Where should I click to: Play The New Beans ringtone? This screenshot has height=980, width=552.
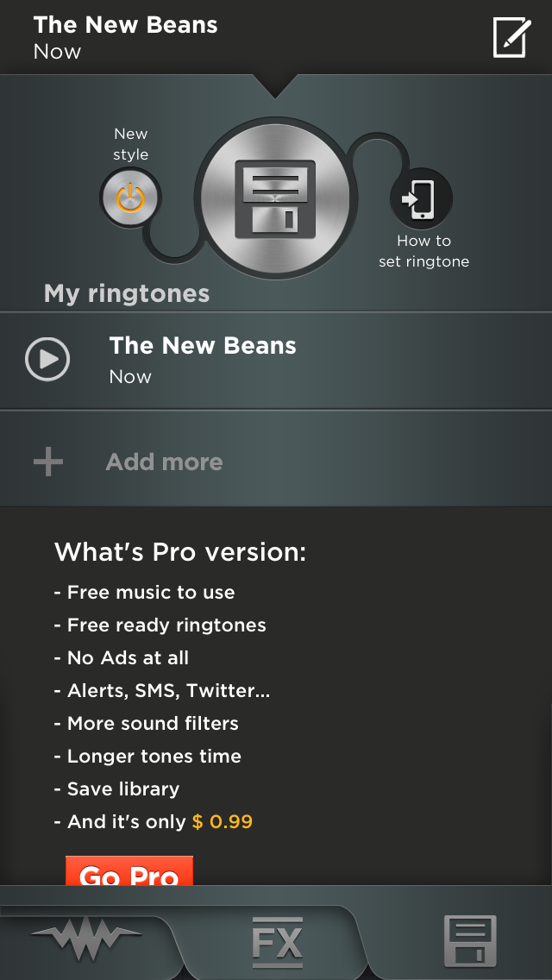click(x=47, y=359)
